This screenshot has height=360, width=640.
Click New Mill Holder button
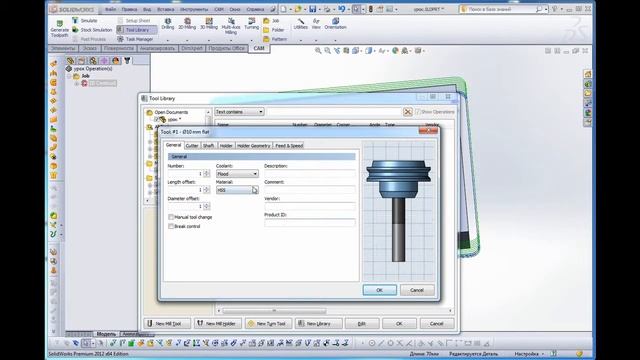pyautogui.click(x=218, y=323)
